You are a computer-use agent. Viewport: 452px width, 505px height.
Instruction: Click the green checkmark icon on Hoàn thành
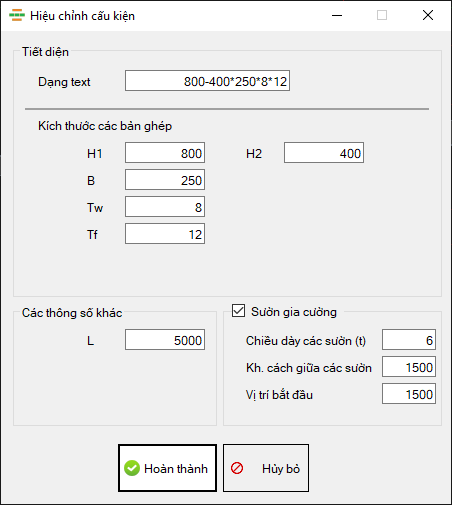click(132, 468)
